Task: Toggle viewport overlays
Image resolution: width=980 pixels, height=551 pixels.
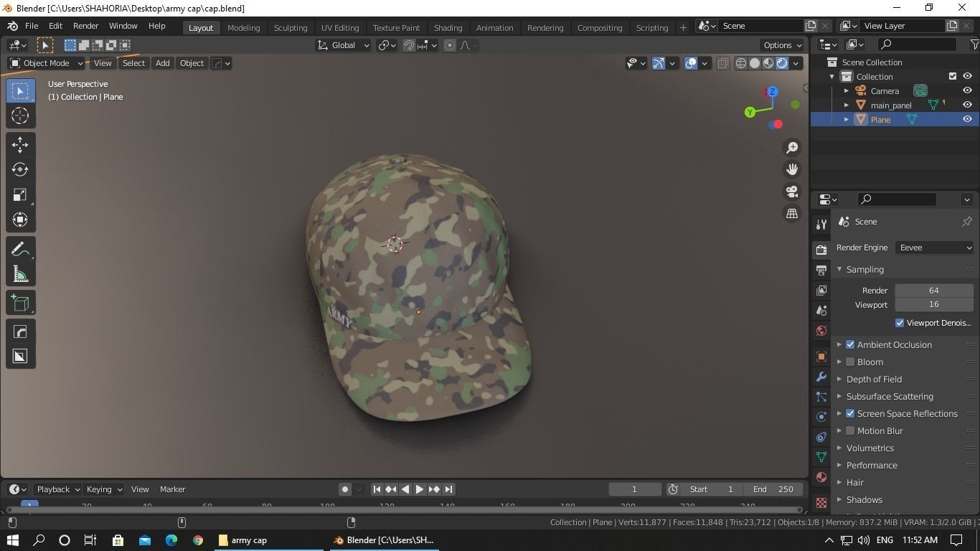Action: coord(691,63)
